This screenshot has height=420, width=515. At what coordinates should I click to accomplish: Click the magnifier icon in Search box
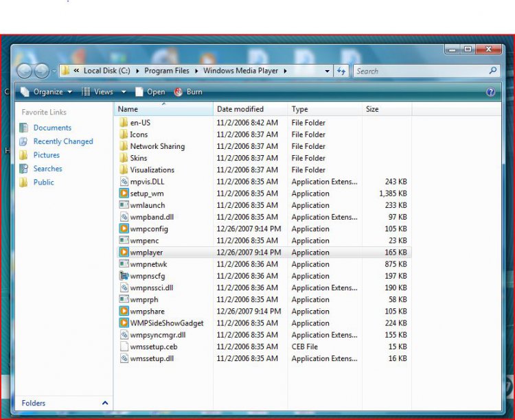pos(492,71)
